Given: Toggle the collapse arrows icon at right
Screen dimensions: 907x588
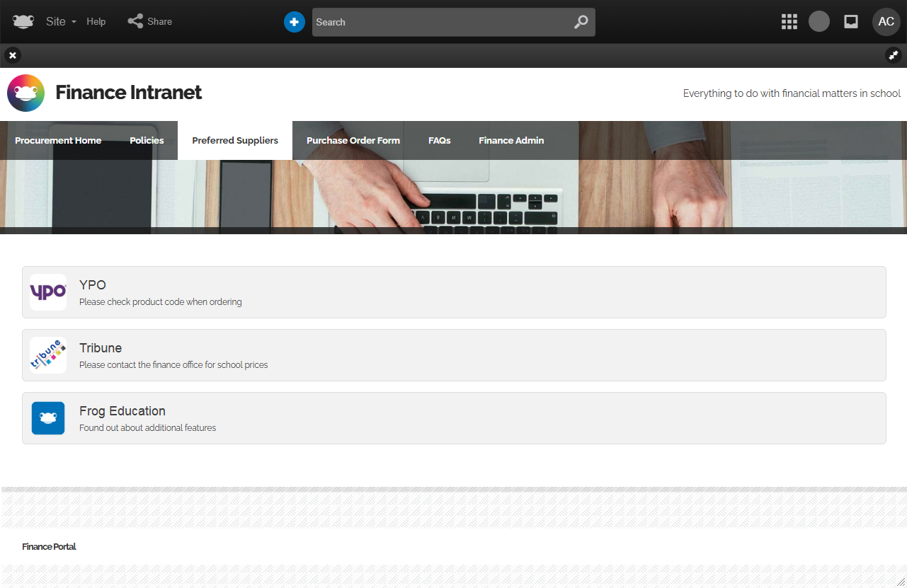Looking at the screenshot, I should point(893,55).
